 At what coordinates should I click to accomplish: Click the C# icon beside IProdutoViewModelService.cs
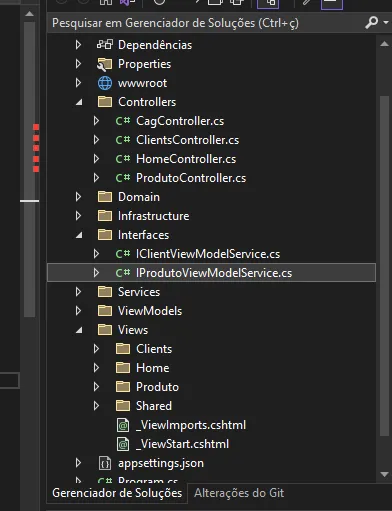123,273
